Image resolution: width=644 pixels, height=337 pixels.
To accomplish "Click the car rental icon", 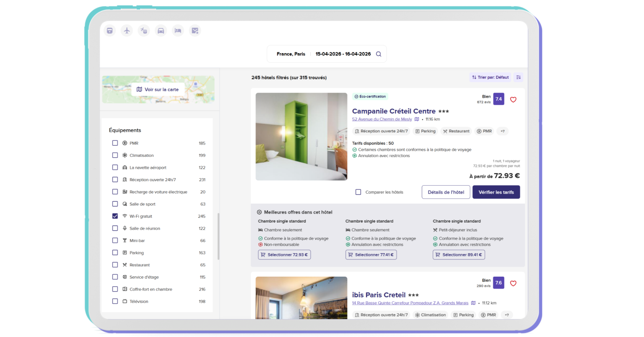I will click(161, 31).
